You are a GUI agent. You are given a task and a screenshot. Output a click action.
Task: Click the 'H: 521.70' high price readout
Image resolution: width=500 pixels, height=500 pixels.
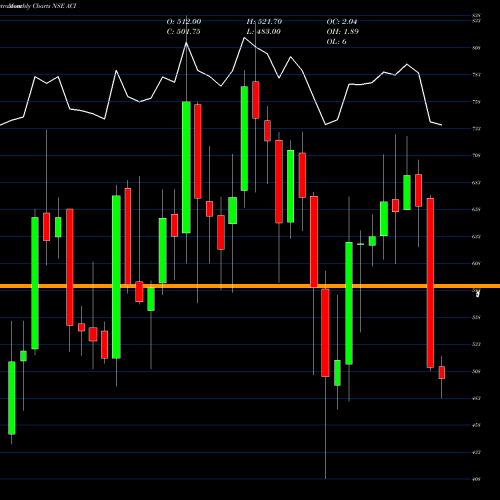pos(264,21)
